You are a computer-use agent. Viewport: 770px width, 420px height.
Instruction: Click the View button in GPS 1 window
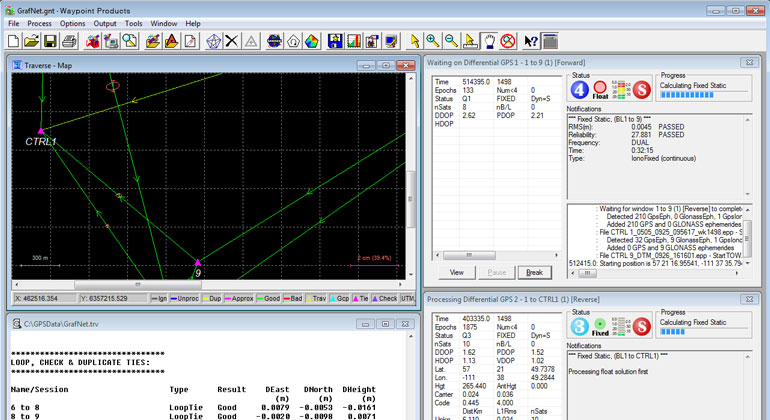coord(457,272)
